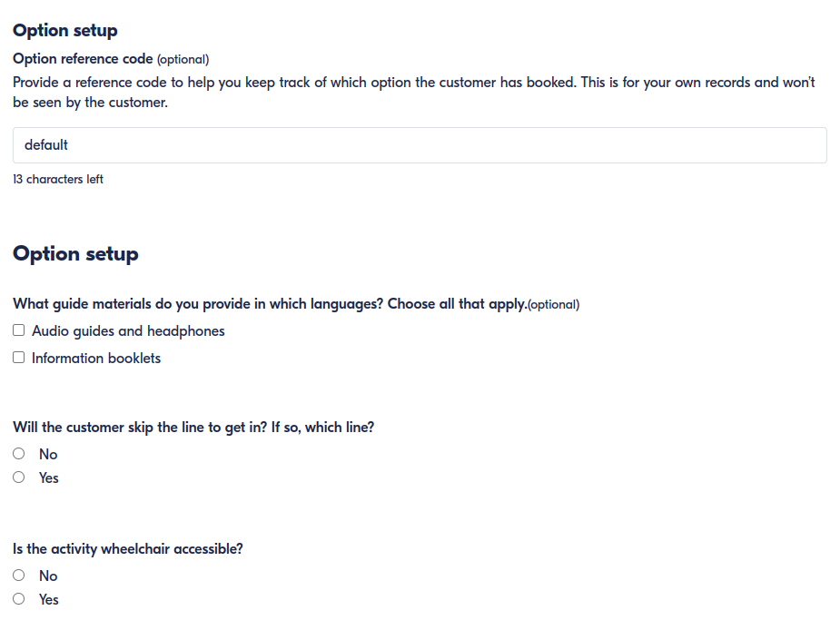The width and height of the screenshot is (840, 630).
Task: Click the 'No' label under skip the line
Action: (x=48, y=455)
